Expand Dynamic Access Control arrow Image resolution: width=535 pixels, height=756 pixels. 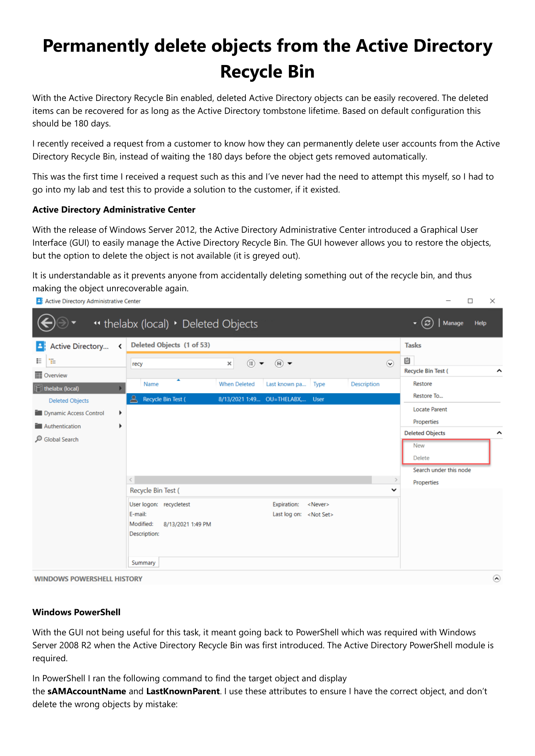pyautogui.click(x=120, y=413)
